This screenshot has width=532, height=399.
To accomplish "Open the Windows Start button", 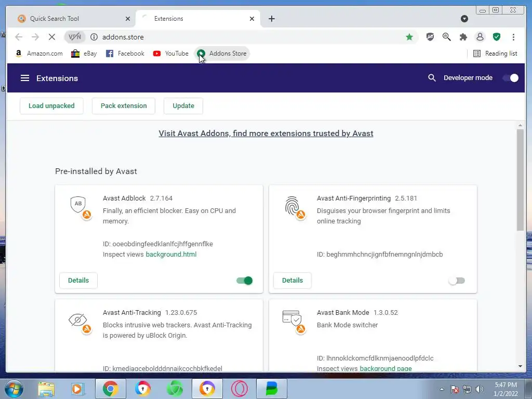I will coord(14,389).
